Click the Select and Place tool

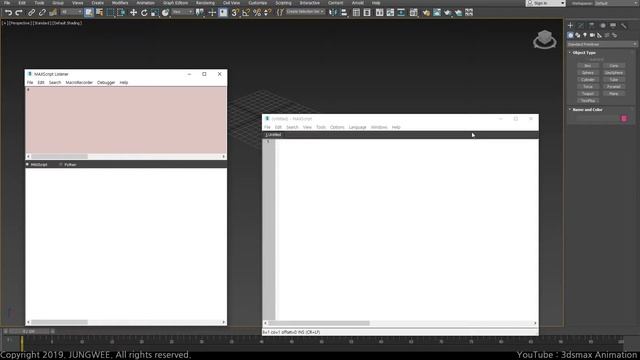click(x=165, y=13)
